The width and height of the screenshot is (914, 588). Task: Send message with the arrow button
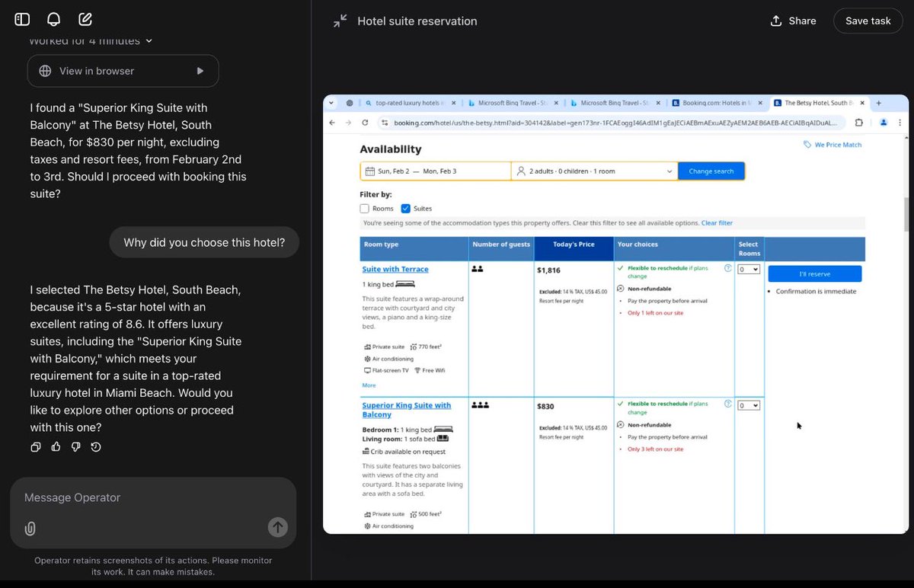tap(278, 526)
